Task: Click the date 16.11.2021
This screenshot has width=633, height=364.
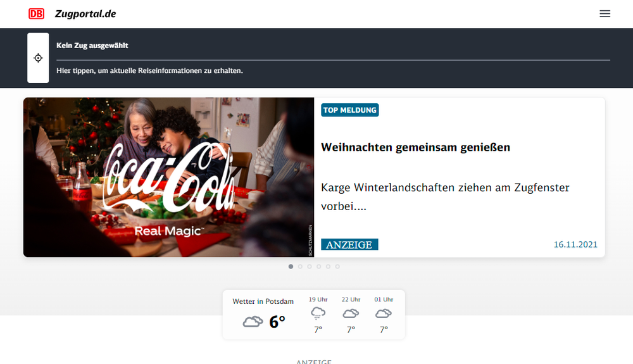Action: (575, 244)
